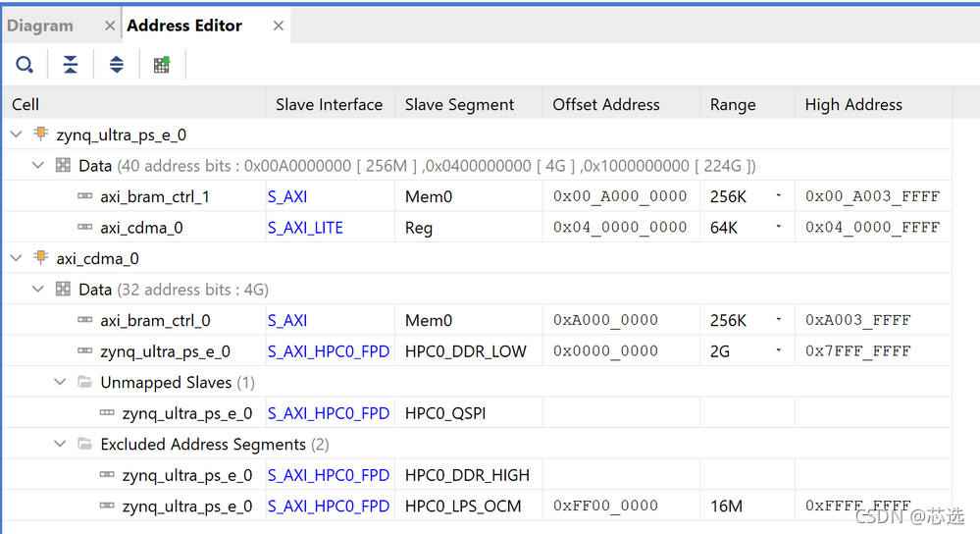Click the Collapse All toolbar icon
This screenshot has width=980, height=534.
click(71, 65)
